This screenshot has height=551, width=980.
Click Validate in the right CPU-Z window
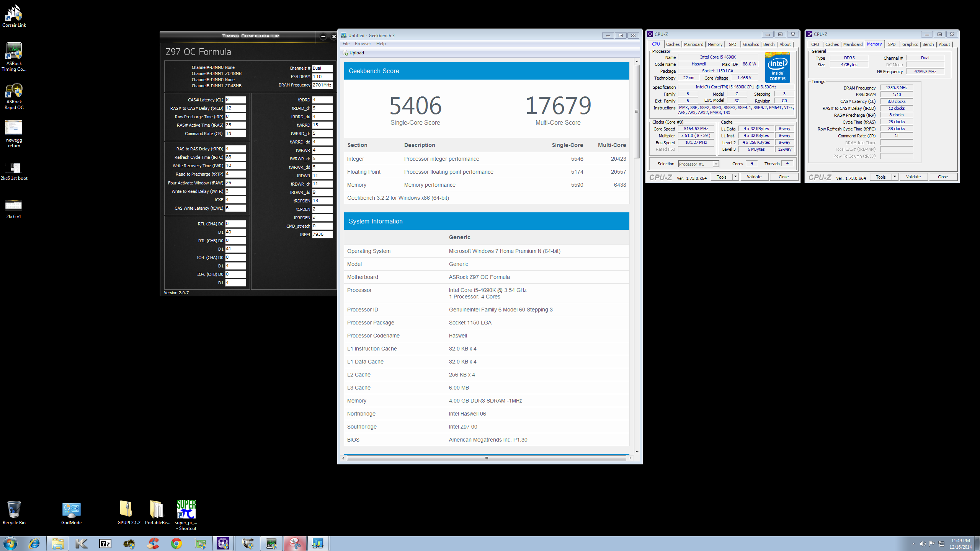pyautogui.click(x=913, y=177)
